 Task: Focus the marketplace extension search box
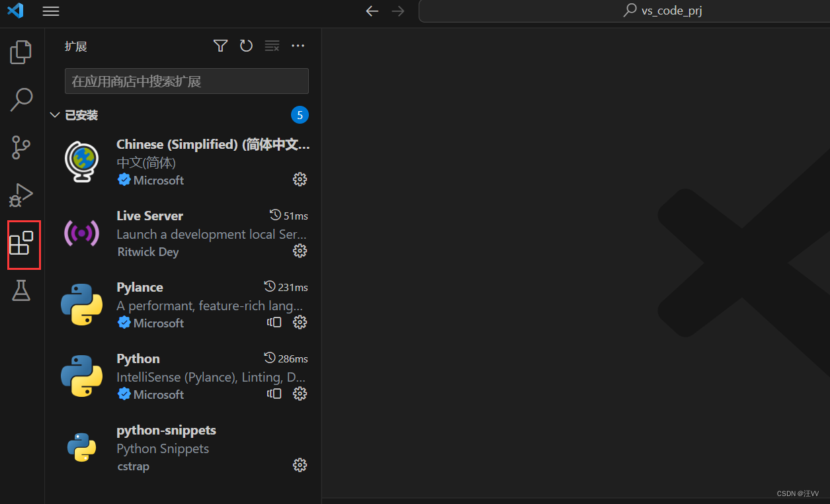pos(187,81)
